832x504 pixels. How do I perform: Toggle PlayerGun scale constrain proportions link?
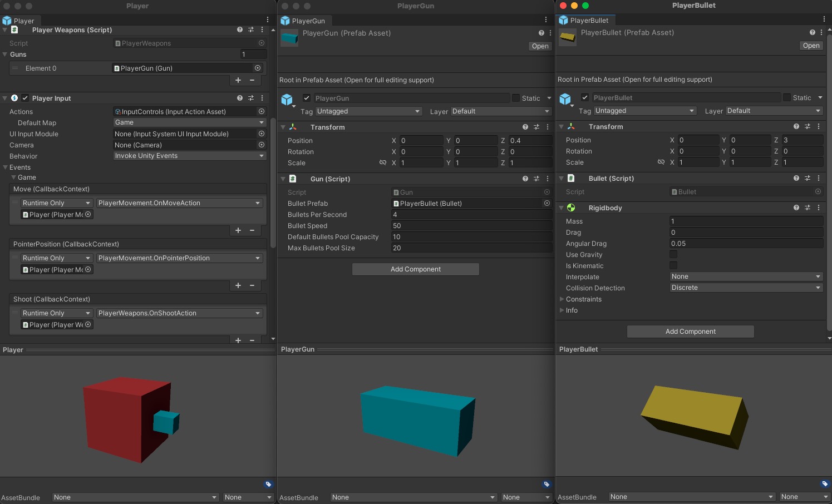click(x=383, y=162)
